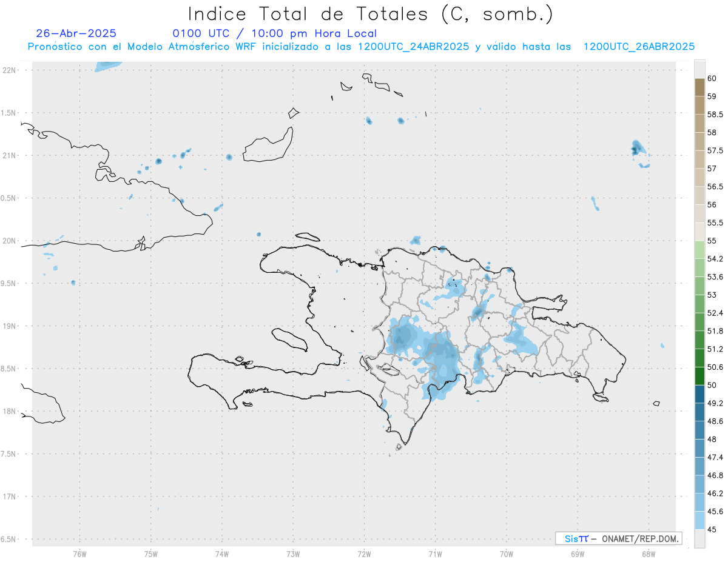Screen dimensions: 728x562
Task: Click the "48.6" colorbar value
Action: pyautogui.click(x=715, y=421)
